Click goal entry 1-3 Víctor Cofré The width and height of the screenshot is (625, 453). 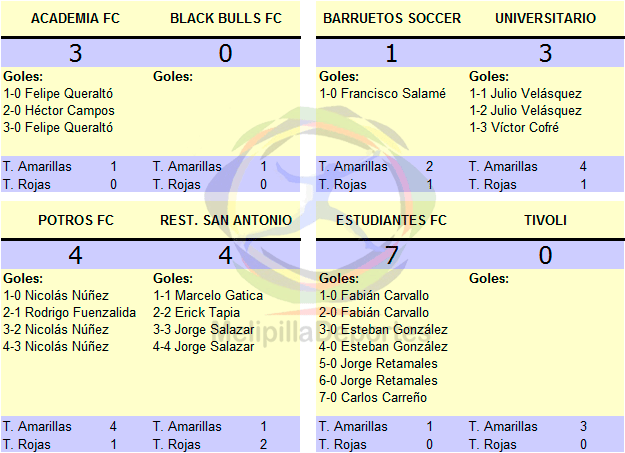[x=514, y=128]
